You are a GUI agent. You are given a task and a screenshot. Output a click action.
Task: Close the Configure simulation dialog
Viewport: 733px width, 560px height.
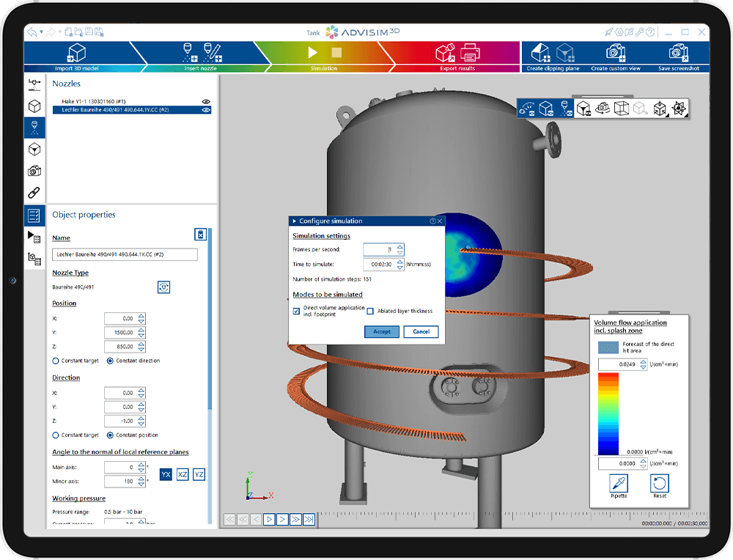pyautogui.click(x=440, y=221)
